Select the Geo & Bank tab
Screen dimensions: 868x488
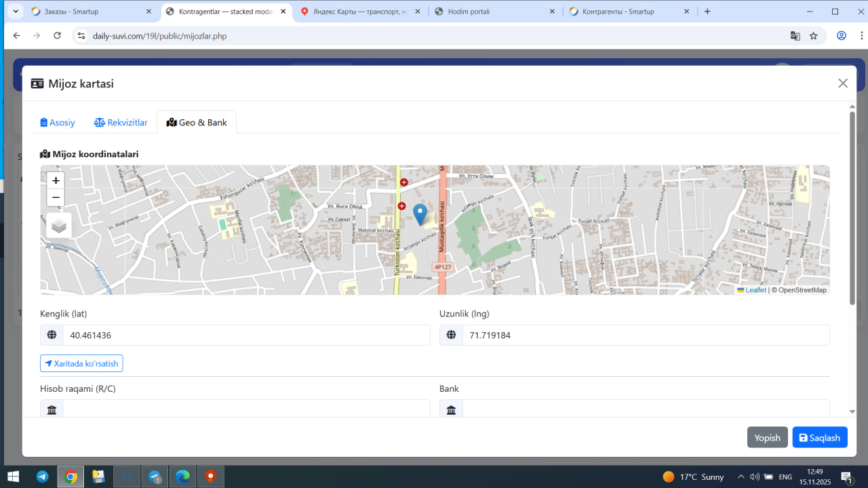(197, 123)
